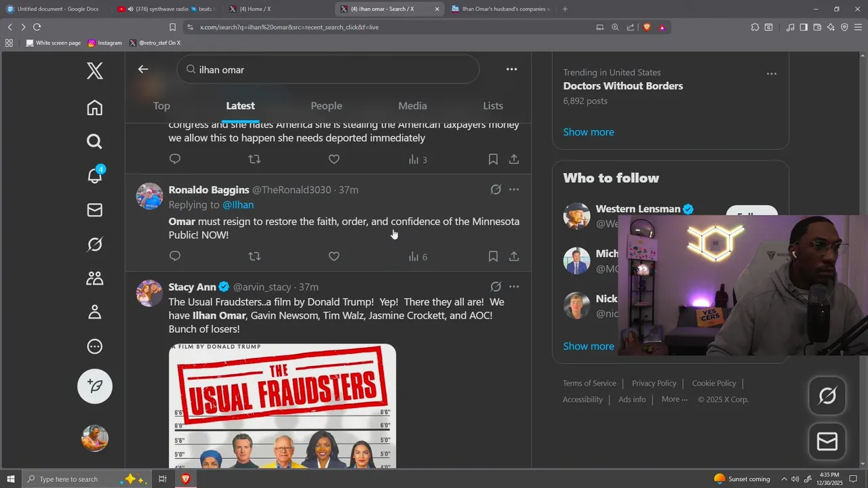Select the Latest tab
This screenshot has height=488, width=868.
click(240, 106)
